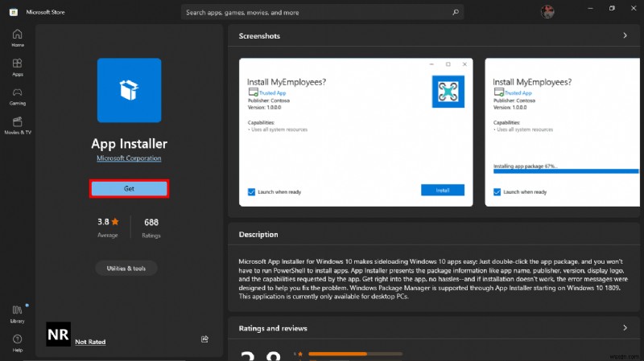Viewport: 644px width, 361px height.
Task: Close the Microsoft Store window
Action: coord(634,8)
